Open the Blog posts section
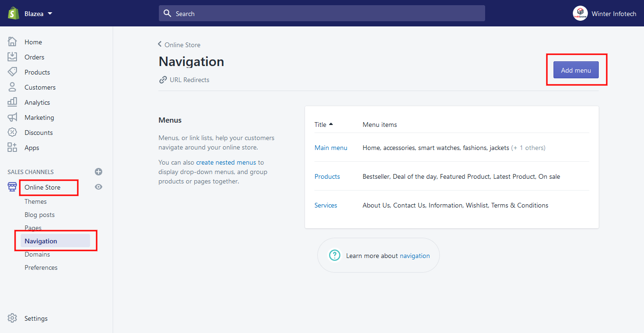Image resolution: width=644 pixels, height=333 pixels. tap(40, 215)
